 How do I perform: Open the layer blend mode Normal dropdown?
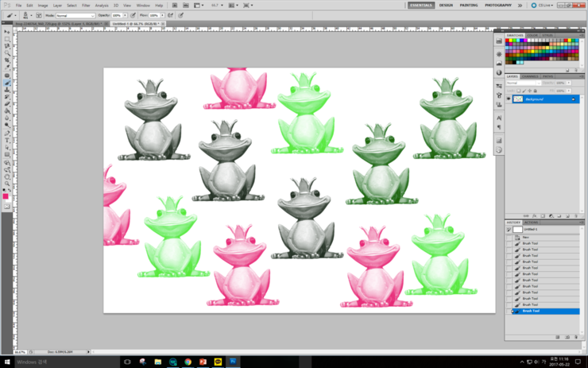click(524, 83)
